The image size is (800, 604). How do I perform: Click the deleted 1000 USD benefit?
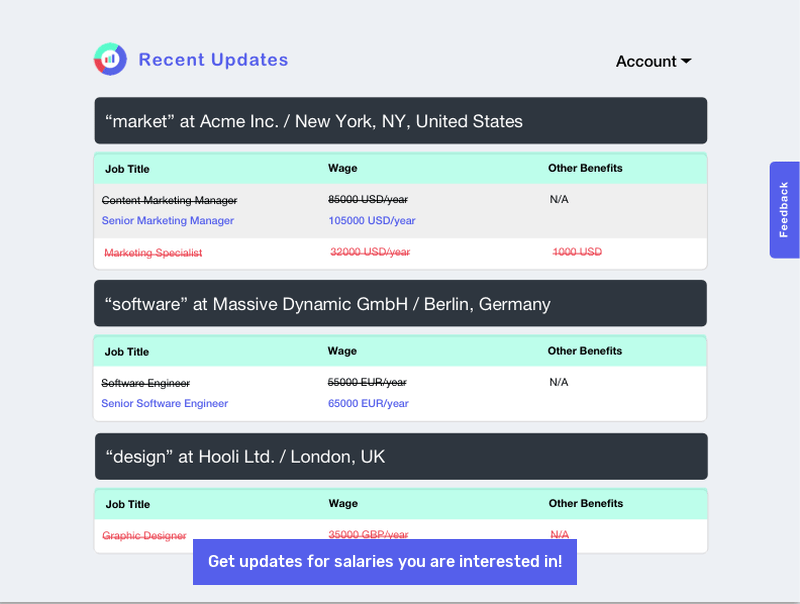577,252
